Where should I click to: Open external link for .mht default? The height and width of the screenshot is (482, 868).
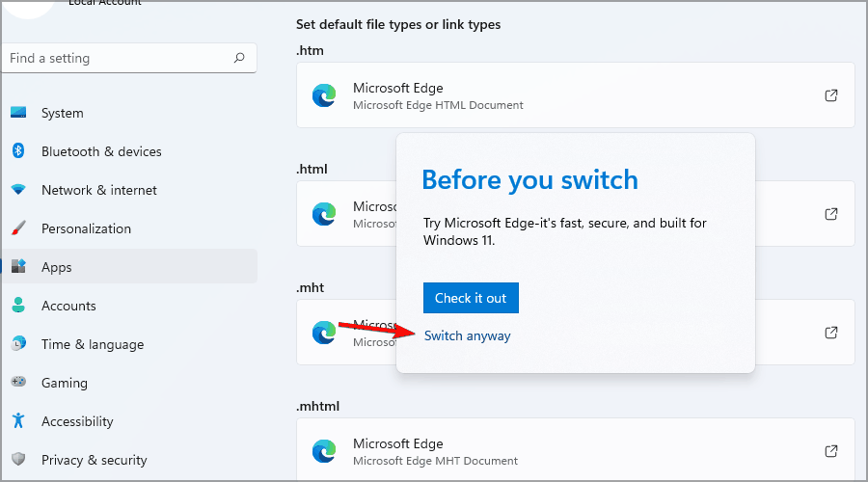point(830,333)
